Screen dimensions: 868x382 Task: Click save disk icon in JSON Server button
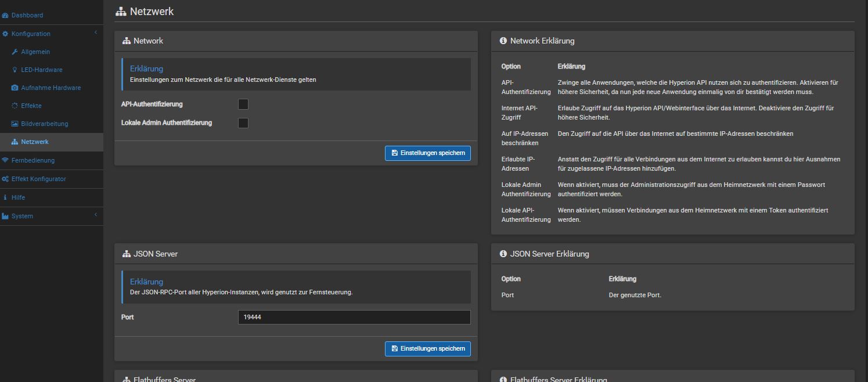click(x=395, y=348)
